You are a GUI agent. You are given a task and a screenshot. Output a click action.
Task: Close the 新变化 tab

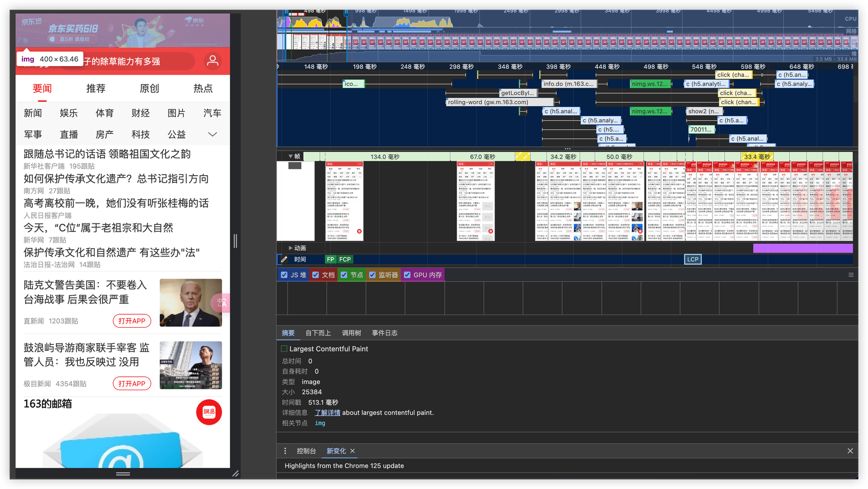(x=353, y=451)
